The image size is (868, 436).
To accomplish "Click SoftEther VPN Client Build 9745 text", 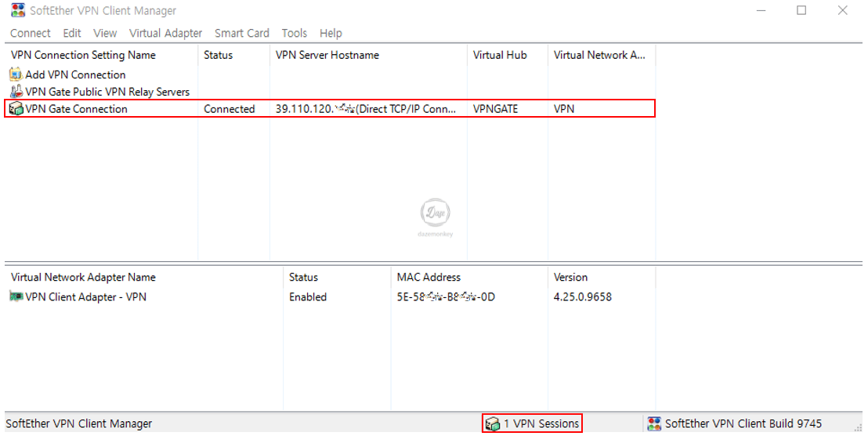I will pos(743,423).
